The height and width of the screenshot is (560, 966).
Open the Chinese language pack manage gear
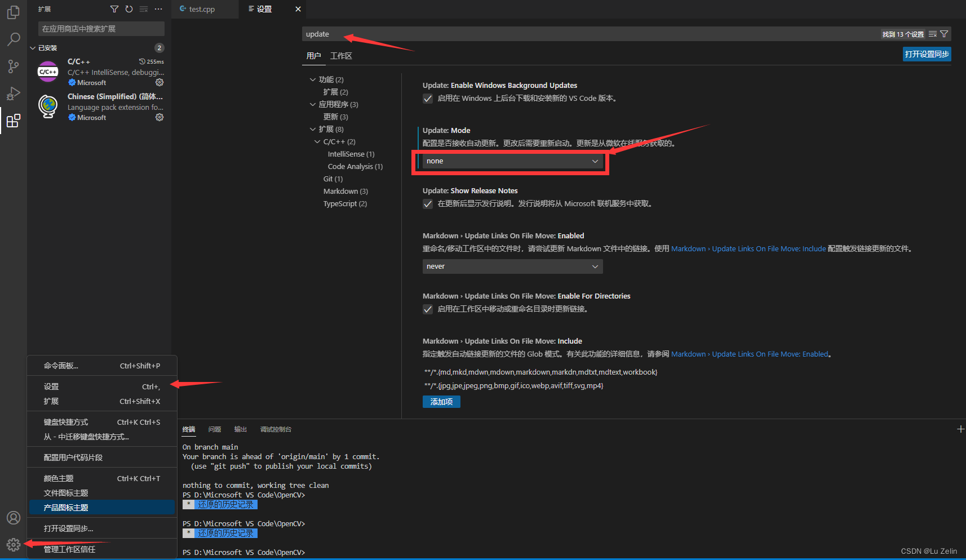coord(159,117)
